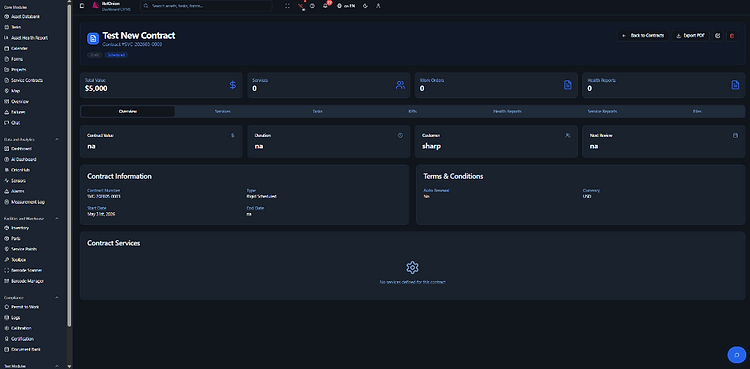Toggle sidebar panel icon in top bar
This screenshot has height=369, width=750.
(x=82, y=6)
